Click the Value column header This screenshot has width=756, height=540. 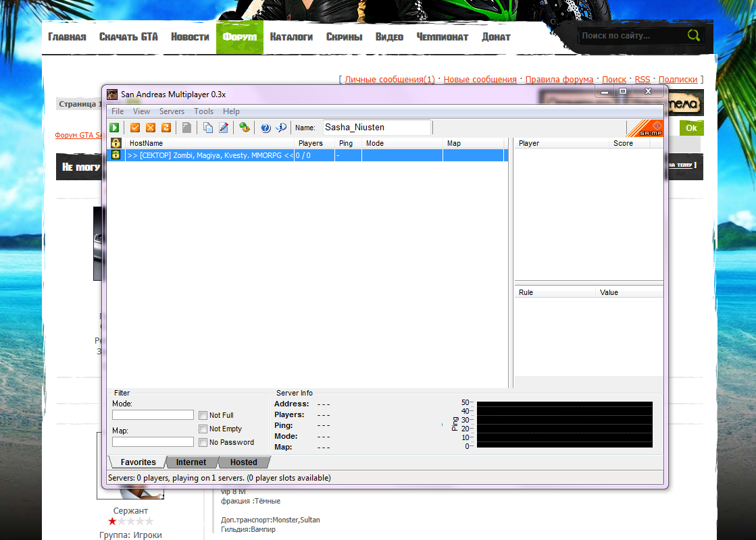pos(629,292)
